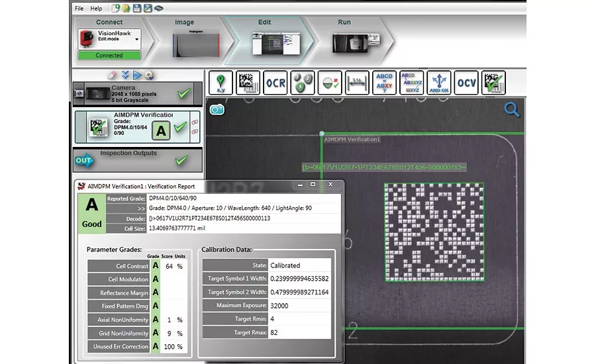The image size is (596, 364).
Task: Click the Data Matrix code in image
Action: pos(434,232)
